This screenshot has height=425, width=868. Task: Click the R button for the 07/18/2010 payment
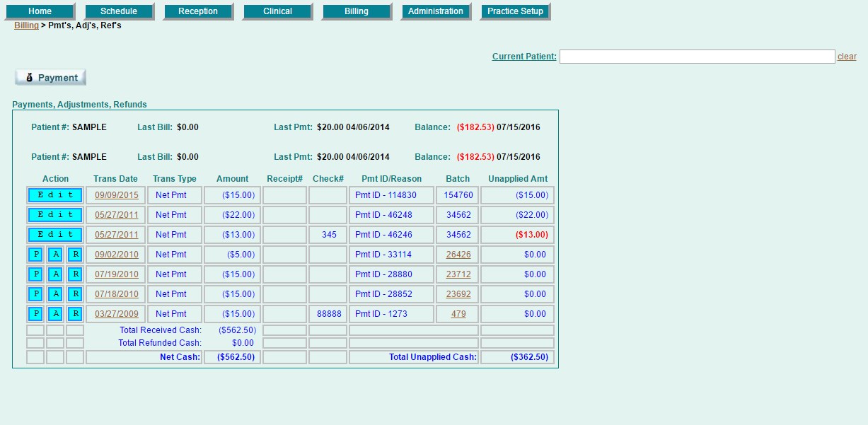click(x=75, y=294)
